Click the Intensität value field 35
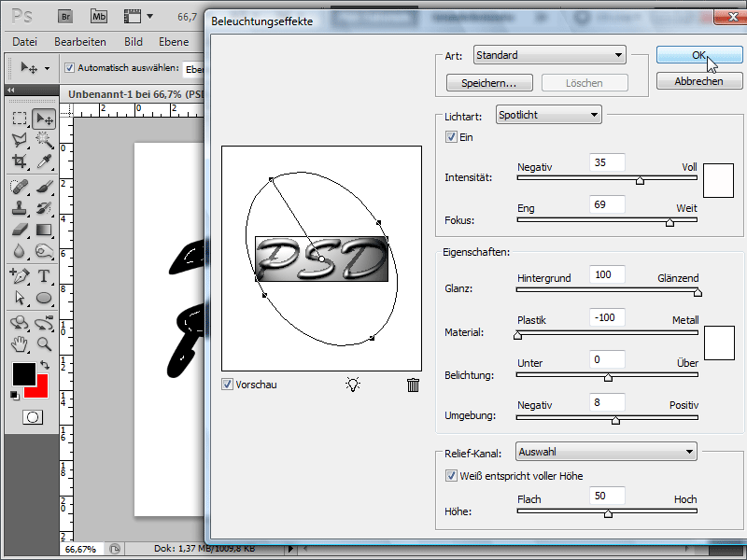Screen dimensions: 747x560 click(607, 162)
